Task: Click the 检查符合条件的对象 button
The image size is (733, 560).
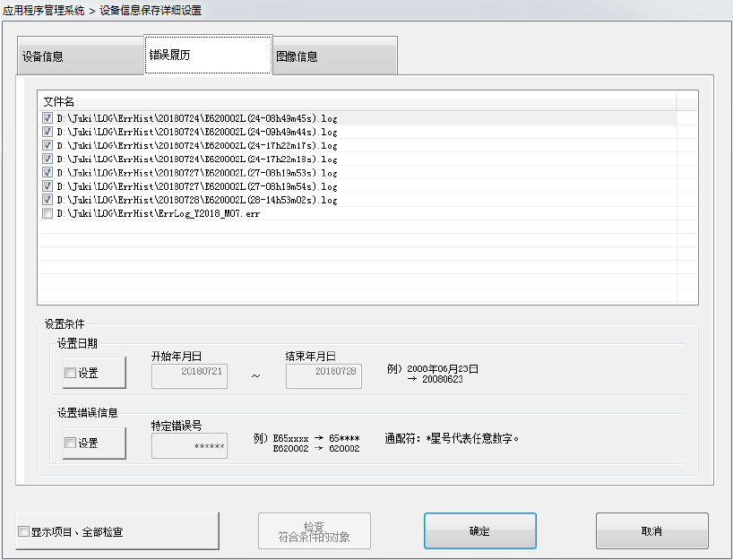Action: [x=315, y=531]
